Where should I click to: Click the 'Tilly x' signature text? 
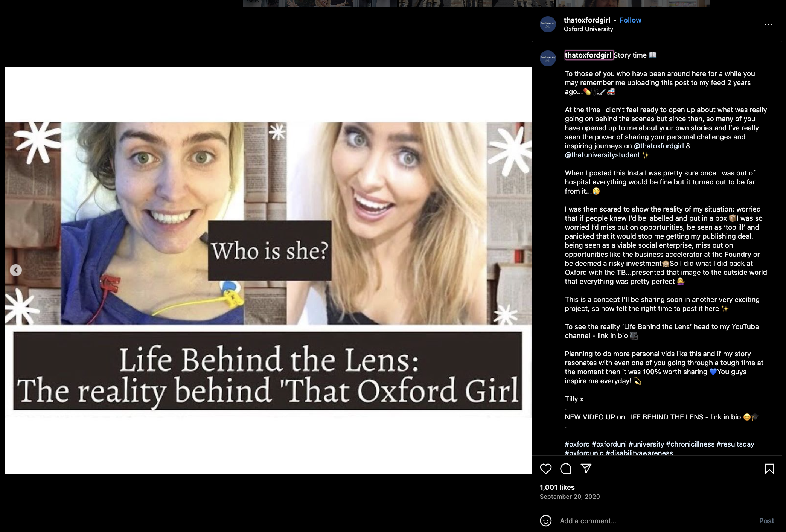tap(574, 399)
